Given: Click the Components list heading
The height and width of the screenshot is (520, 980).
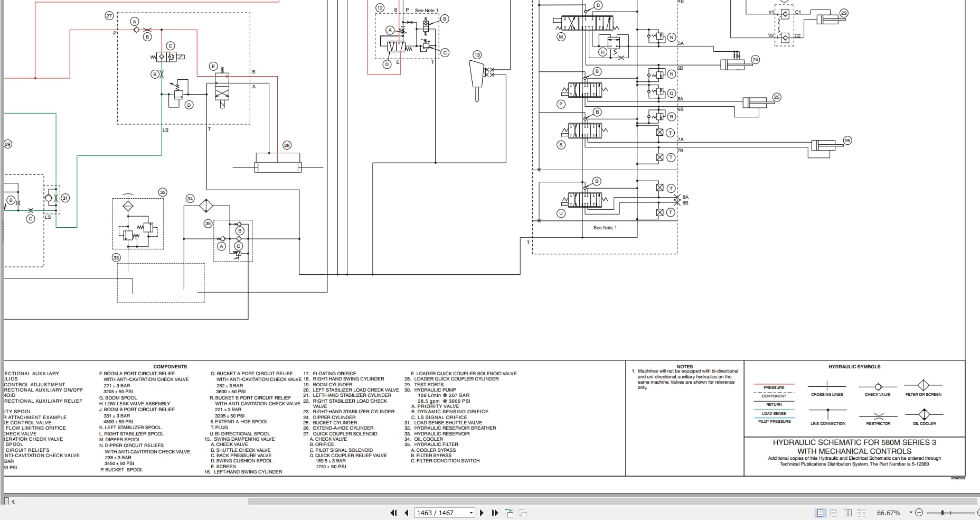Looking at the screenshot, I should (170, 367).
